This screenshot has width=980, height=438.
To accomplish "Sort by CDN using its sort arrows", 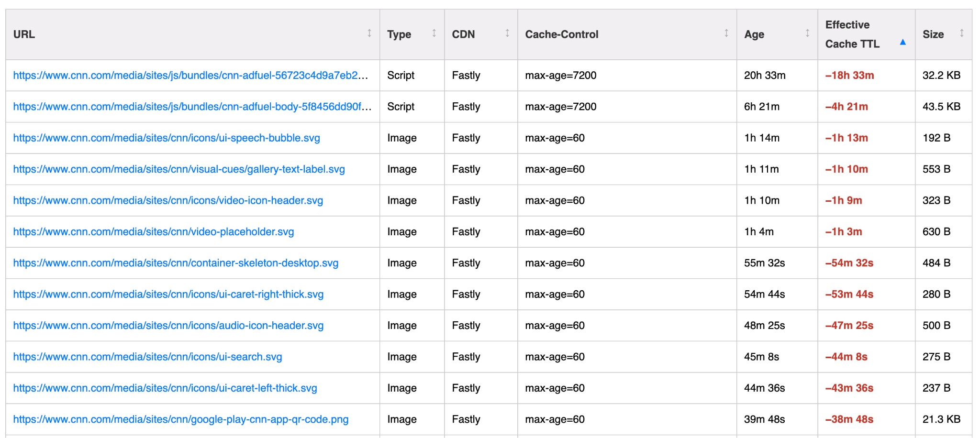I will 507,33.
